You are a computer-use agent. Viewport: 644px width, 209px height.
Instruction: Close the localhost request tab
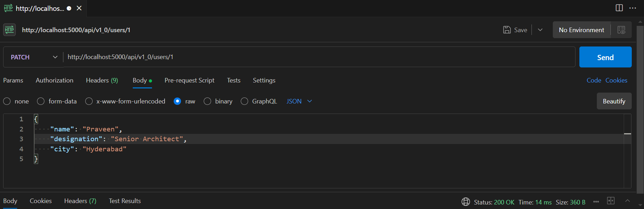79,8
